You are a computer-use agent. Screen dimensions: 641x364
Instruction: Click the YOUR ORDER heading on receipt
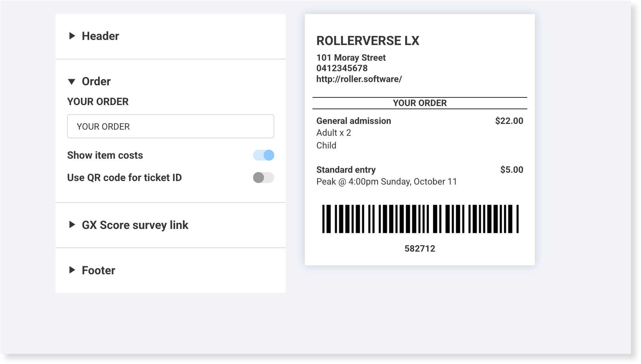point(420,103)
